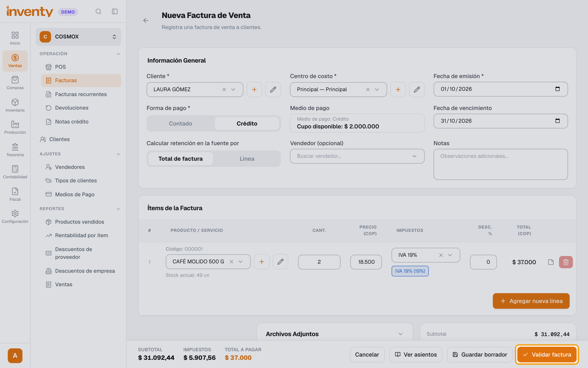This screenshot has height=368, width=588.
Task: Open Producción module icon
Action: pos(15,128)
